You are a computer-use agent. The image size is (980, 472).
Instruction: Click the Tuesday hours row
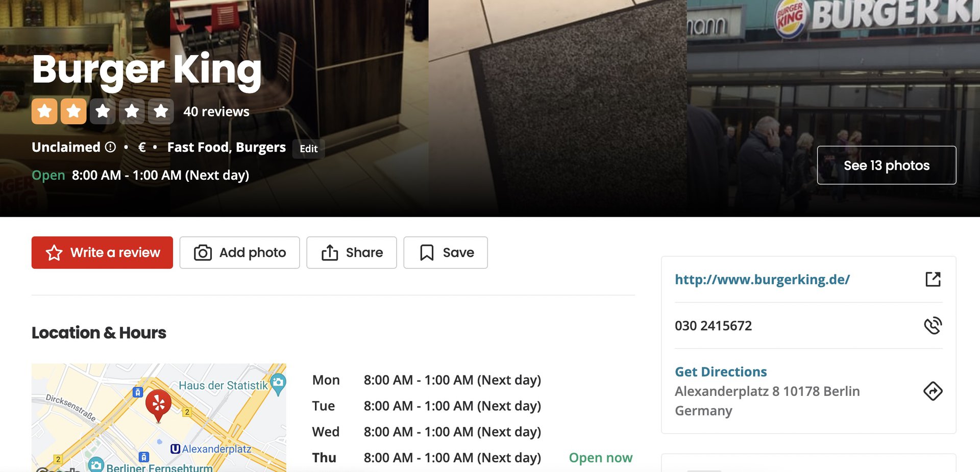tap(427, 406)
